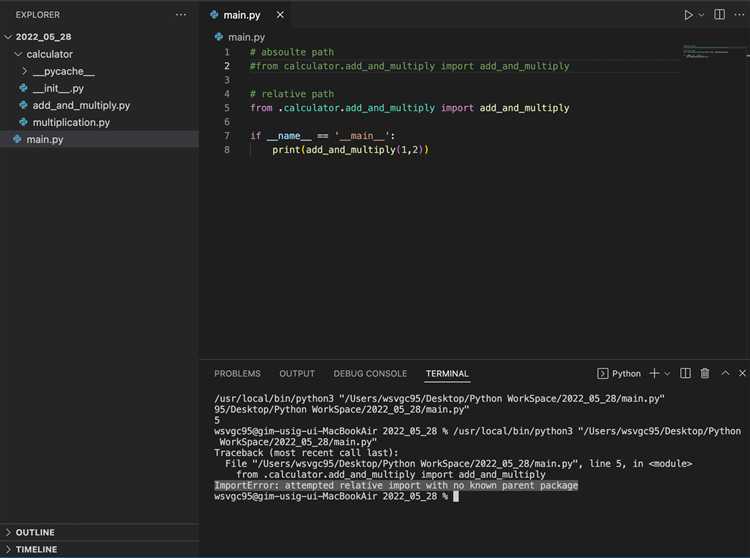Click the if __name__ == '__main__' line
The image size is (750, 558).
(322, 136)
